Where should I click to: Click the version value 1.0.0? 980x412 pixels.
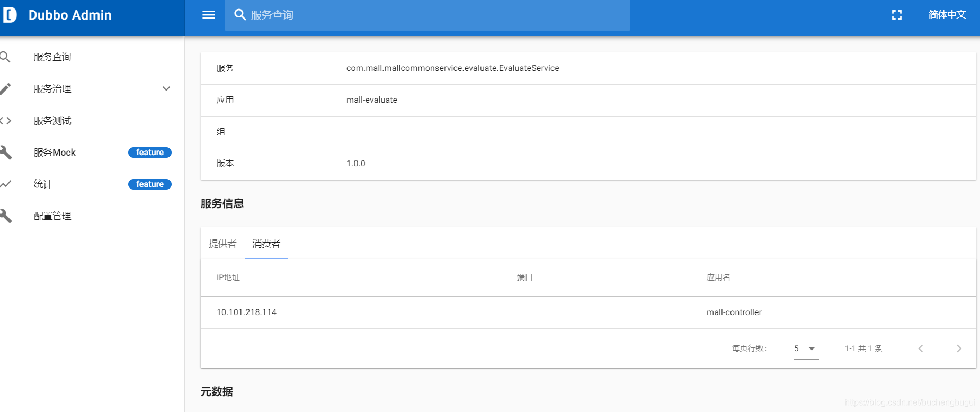[356, 164]
